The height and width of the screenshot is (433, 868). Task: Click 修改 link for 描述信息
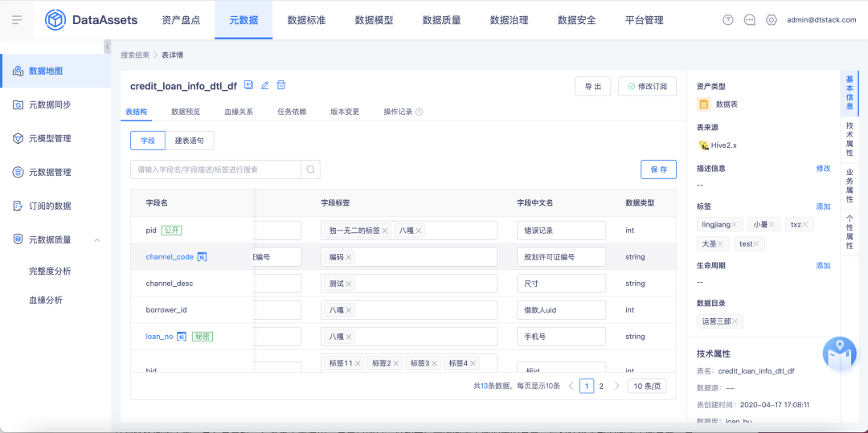[x=823, y=168]
